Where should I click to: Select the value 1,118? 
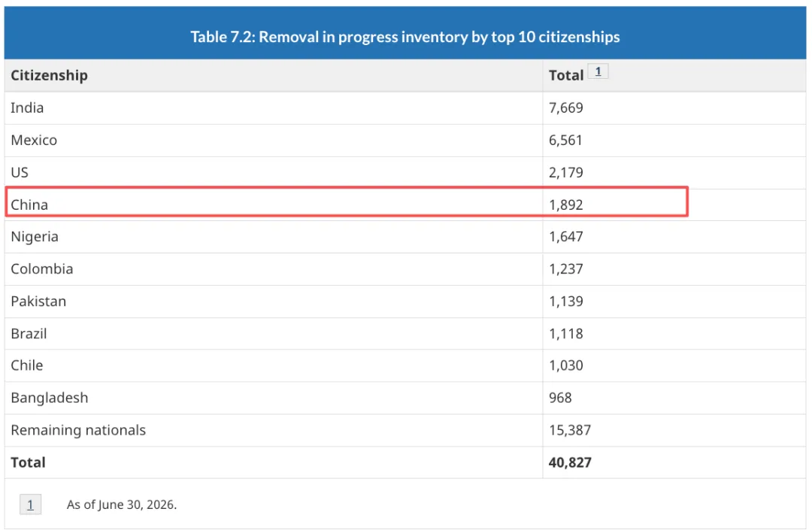point(566,334)
